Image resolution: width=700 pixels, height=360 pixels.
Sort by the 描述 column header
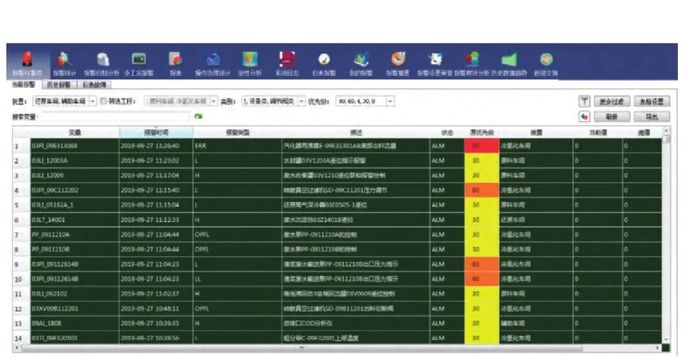pyautogui.click(x=356, y=133)
